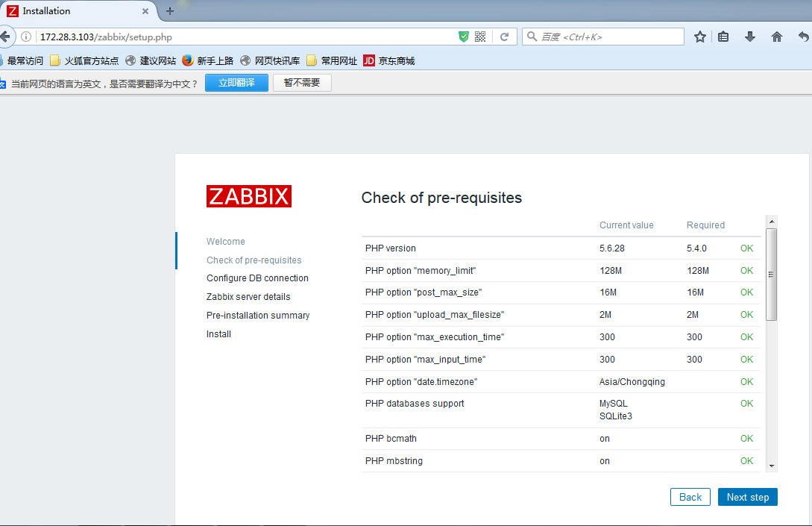The image size is (812, 526).
Task: Open 火狐官方站点 bookmark folder
Action: (x=84, y=60)
